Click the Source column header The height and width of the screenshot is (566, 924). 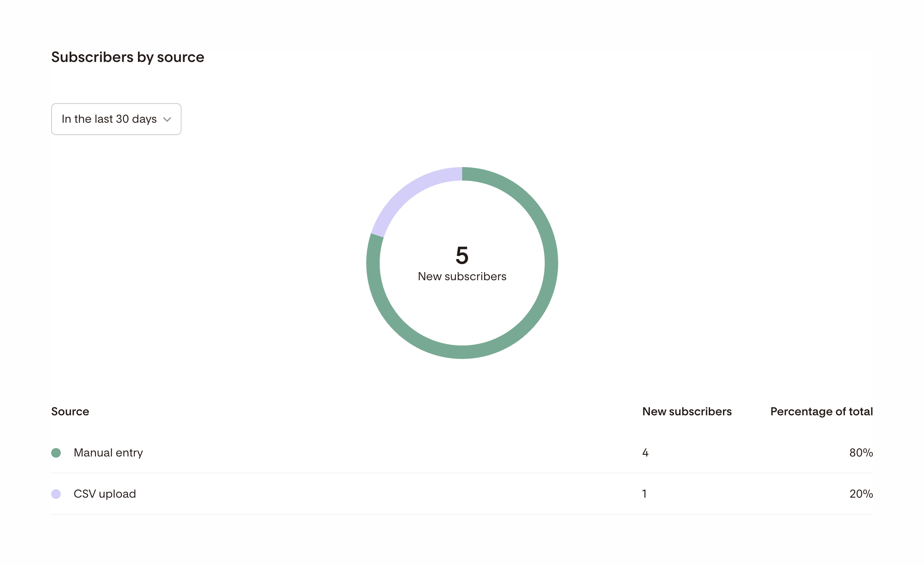(70, 412)
